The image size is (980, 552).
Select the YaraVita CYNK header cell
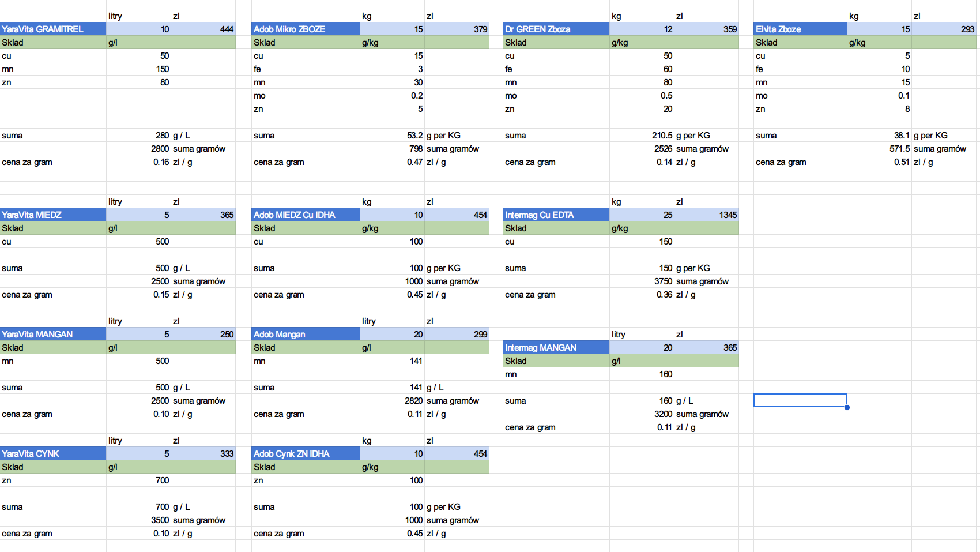pyautogui.click(x=53, y=453)
